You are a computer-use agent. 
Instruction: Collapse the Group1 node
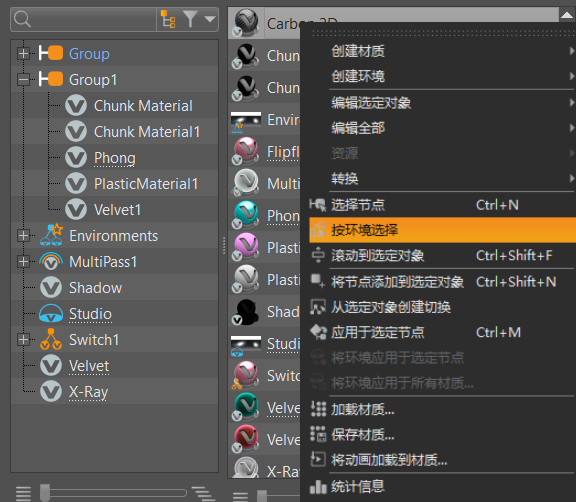[x=23, y=79]
